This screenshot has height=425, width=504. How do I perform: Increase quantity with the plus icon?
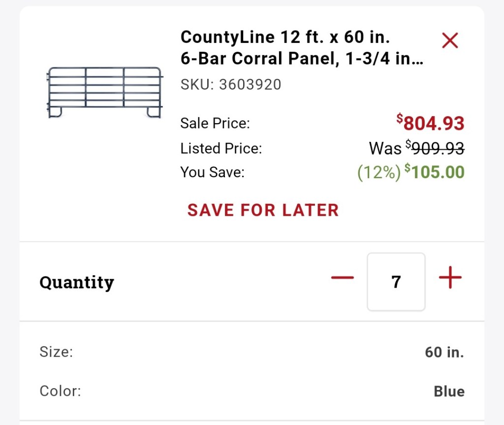click(450, 278)
